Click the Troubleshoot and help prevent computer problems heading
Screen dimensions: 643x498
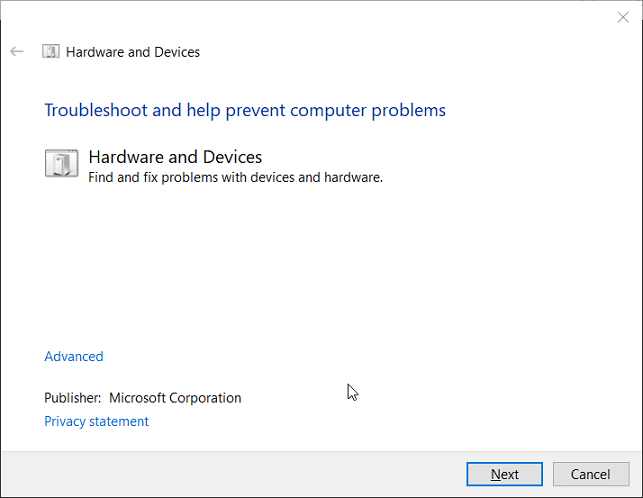coord(245,110)
